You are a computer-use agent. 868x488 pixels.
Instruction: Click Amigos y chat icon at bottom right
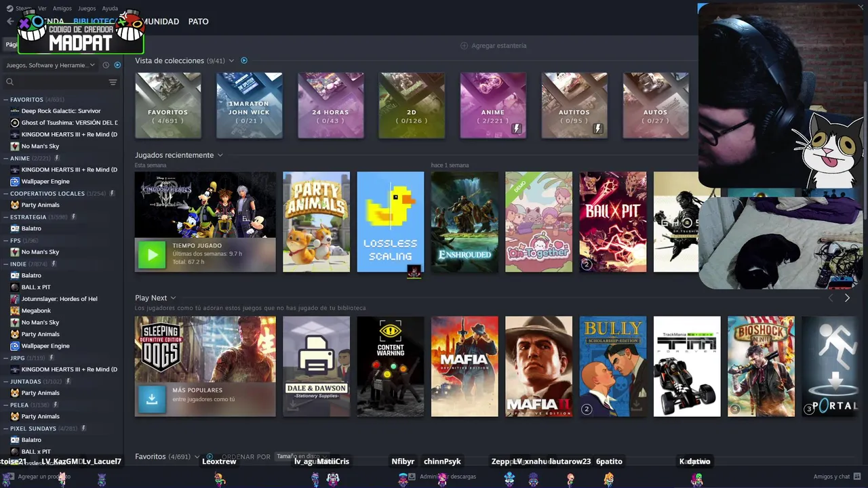857,476
